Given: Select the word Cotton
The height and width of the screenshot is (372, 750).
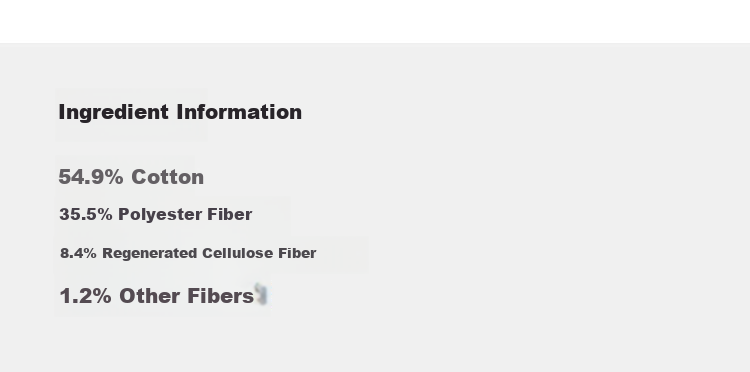Looking at the screenshot, I should pyautogui.click(x=167, y=177).
